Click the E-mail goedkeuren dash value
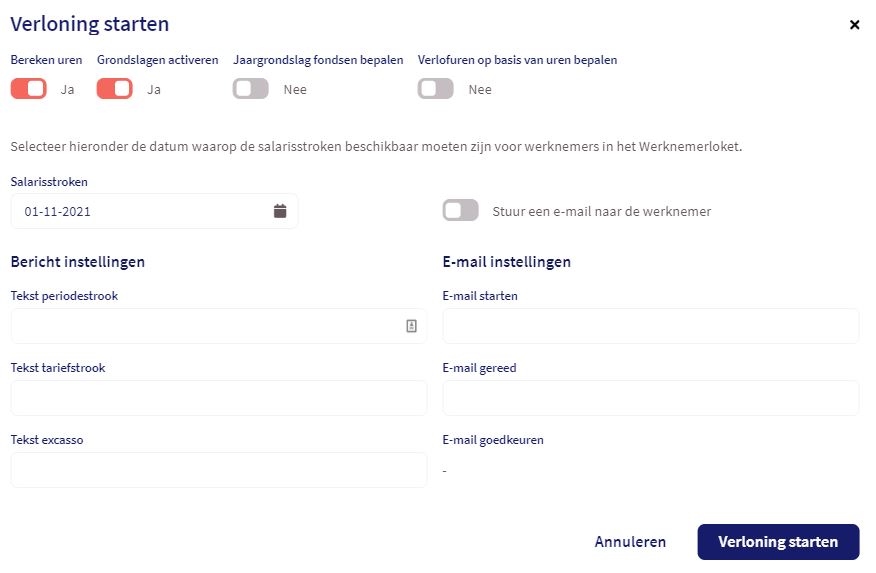Image resolution: width=876 pixels, height=573 pixels. pyautogui.click(x=445, y=470)
